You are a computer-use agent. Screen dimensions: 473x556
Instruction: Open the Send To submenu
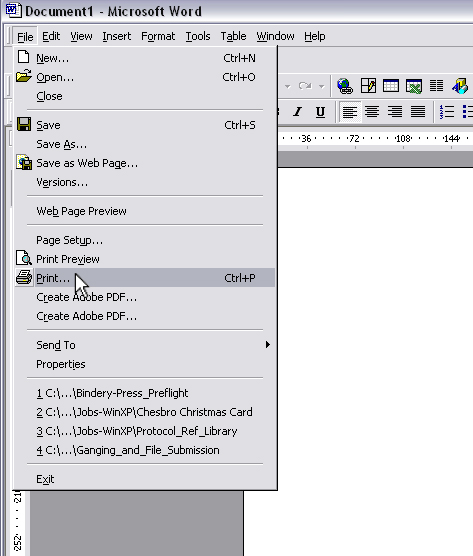coord(145,345)
